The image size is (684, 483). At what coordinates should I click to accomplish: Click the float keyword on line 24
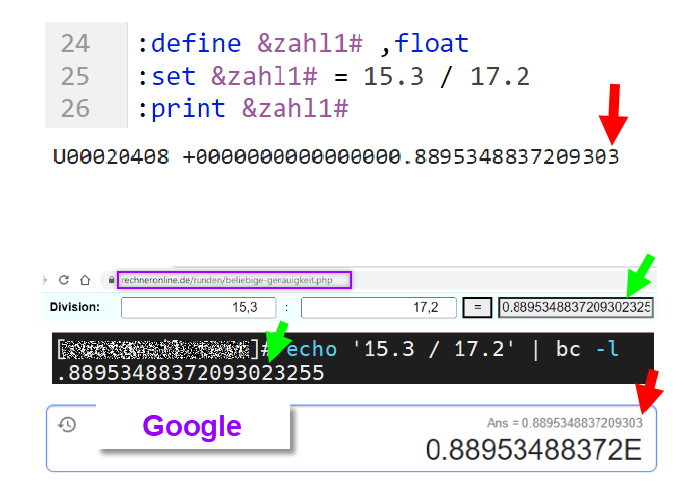431,43
